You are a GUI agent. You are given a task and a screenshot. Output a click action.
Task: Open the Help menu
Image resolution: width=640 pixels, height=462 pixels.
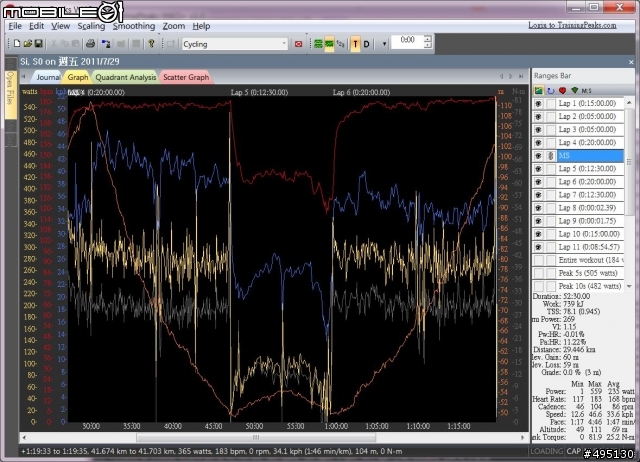pyautogui.click(x=201, y=26)
